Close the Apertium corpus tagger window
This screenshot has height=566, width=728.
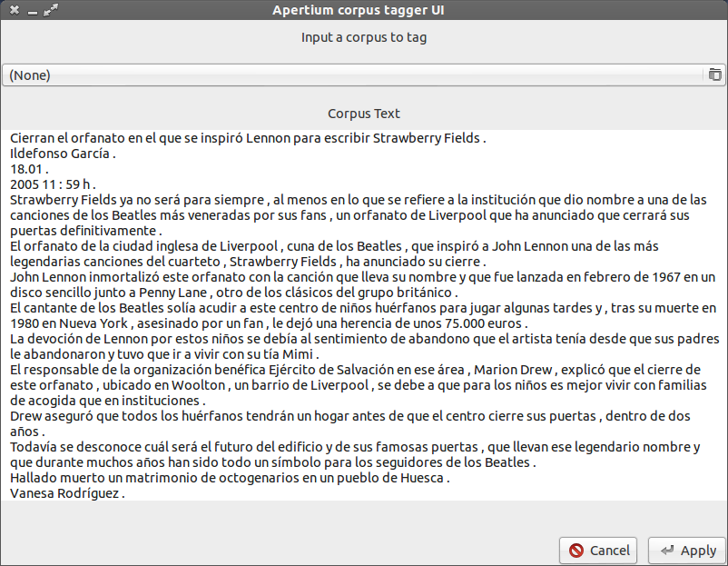[x=14, y=10]
